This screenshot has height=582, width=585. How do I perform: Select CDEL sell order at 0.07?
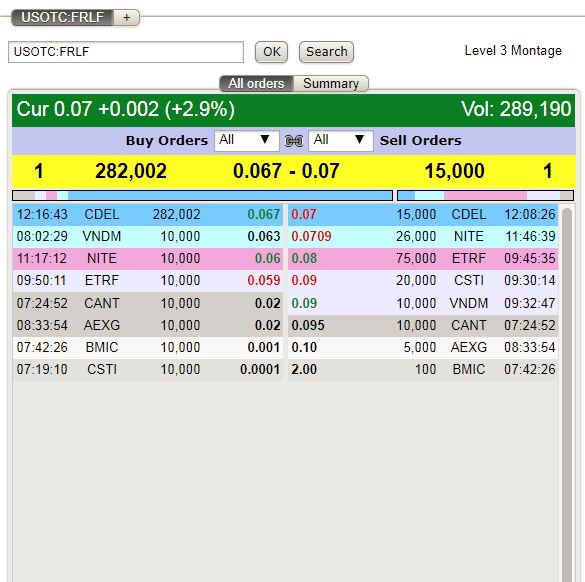(x=423, y=215)
